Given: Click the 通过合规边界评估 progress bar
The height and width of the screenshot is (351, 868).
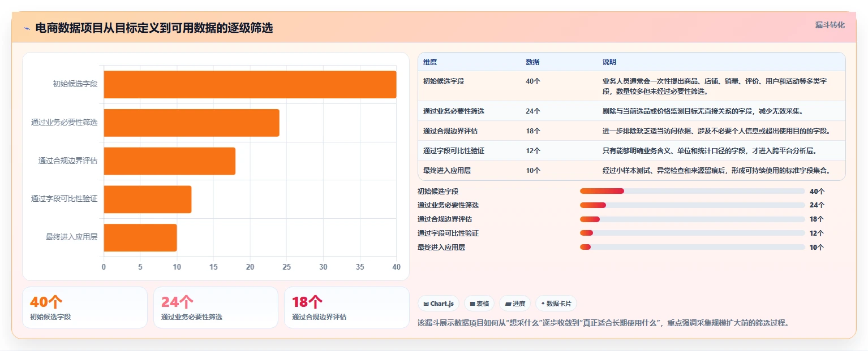Looking at the screenshot, I should coord(692,219).
